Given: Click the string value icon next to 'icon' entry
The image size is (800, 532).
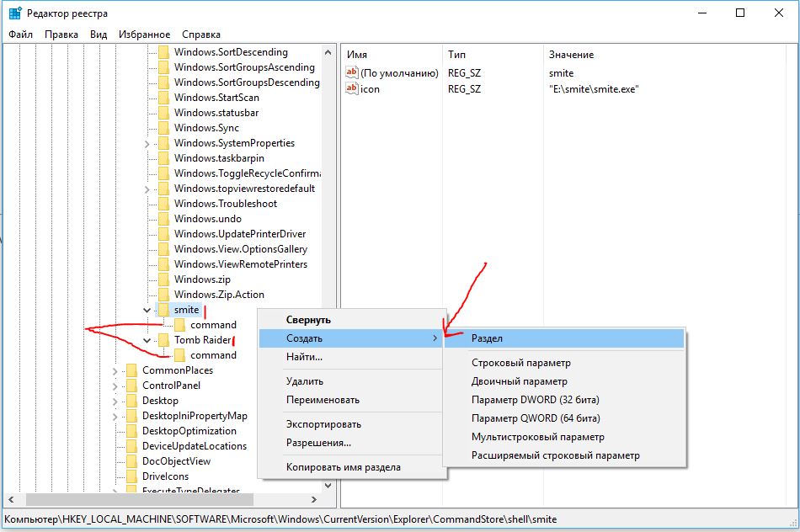Looking at the screenshot, I should 352,88.
